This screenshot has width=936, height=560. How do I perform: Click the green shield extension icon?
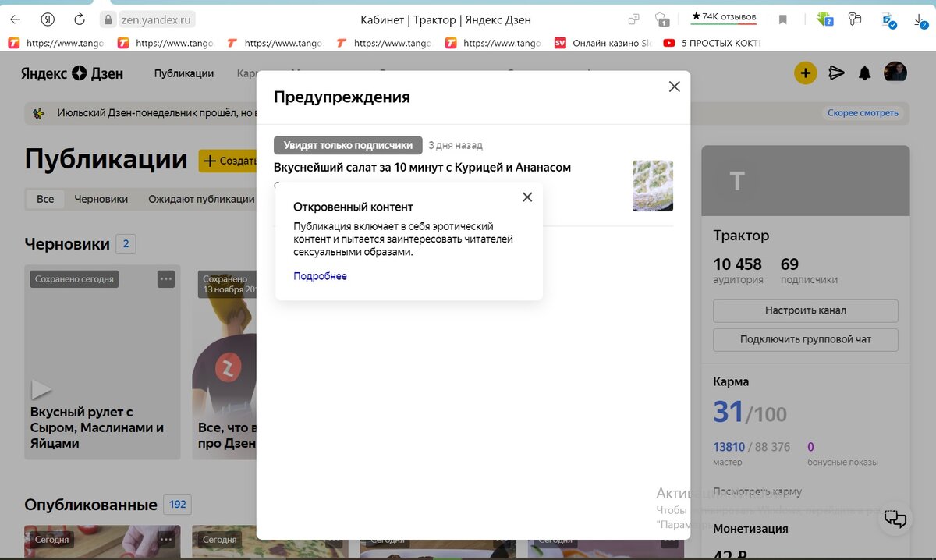(x=824, y=19)
